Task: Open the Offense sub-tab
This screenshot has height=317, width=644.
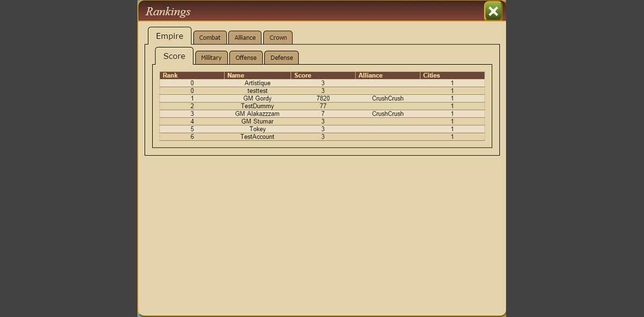Action: (x=246, y=58)
